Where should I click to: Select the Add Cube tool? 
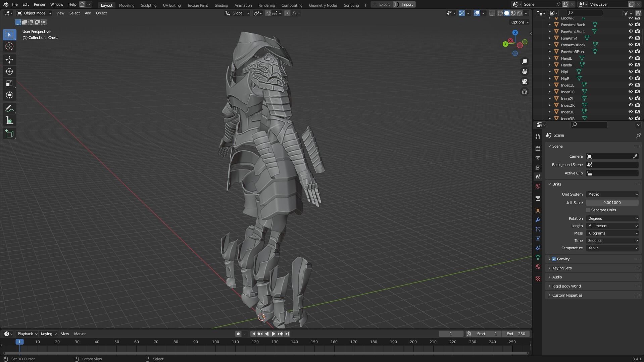(9, 134)
